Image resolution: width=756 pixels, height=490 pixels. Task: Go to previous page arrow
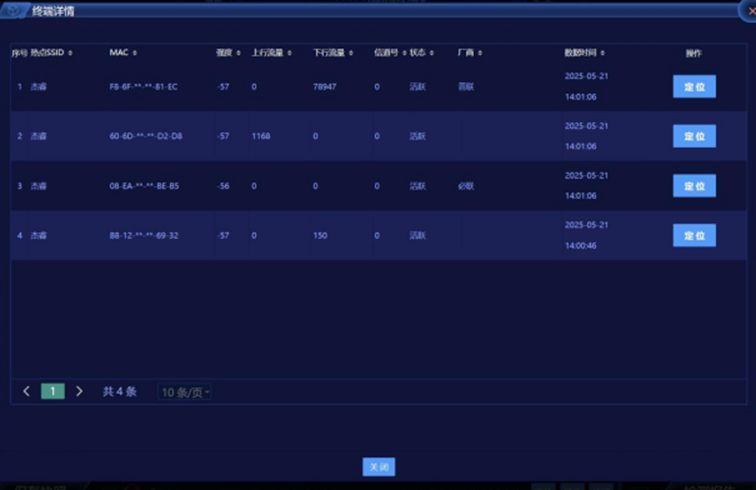point(27,391)
